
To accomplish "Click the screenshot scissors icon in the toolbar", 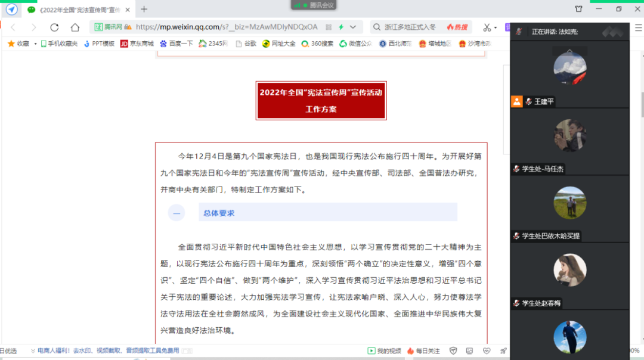I will [x=487, y=27].
